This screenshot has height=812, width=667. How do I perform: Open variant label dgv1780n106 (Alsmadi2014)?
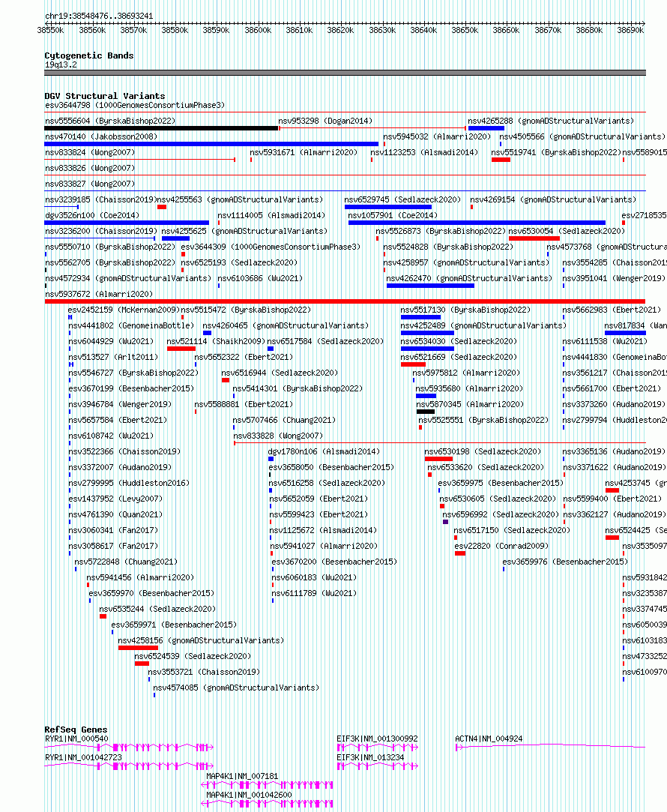(324, 451)
